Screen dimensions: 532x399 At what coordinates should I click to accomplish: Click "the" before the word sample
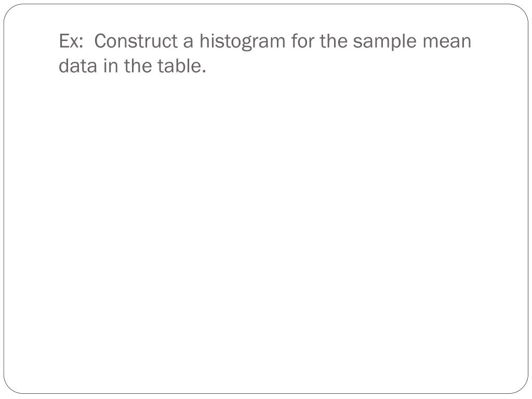click(333, 41)
